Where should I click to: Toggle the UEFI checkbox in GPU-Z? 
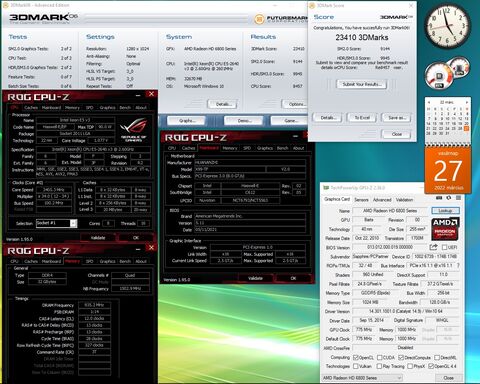(444, 247)
